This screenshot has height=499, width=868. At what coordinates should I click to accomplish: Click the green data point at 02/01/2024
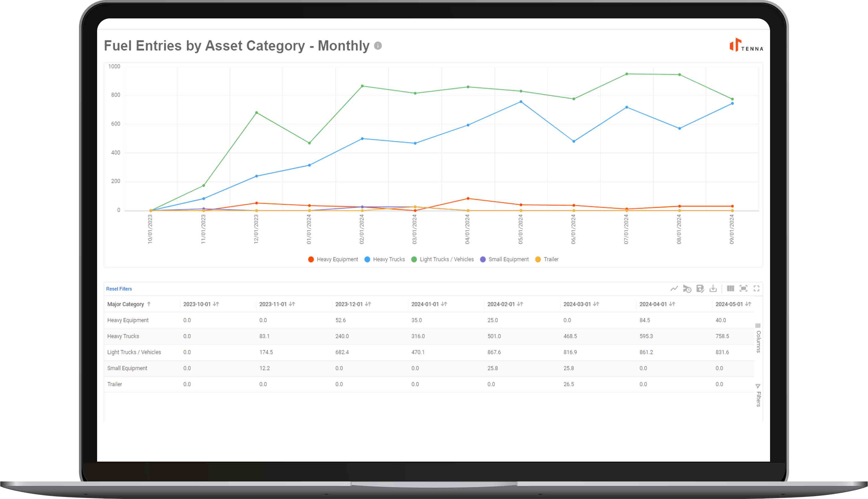pos(362,86)
